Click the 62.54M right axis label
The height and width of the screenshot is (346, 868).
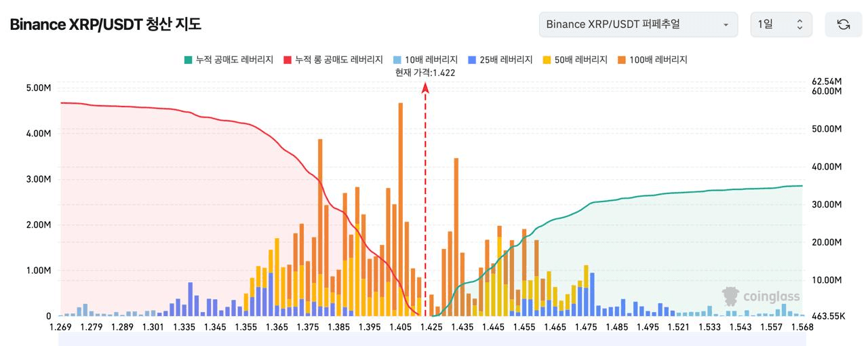click(826, 81)
